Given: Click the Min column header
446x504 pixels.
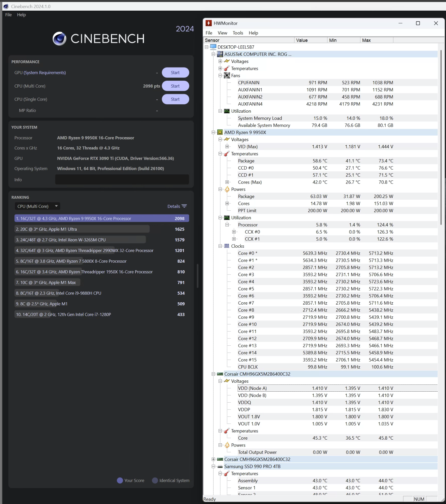Looking at the screenshot, I should [x=344, y=40].
